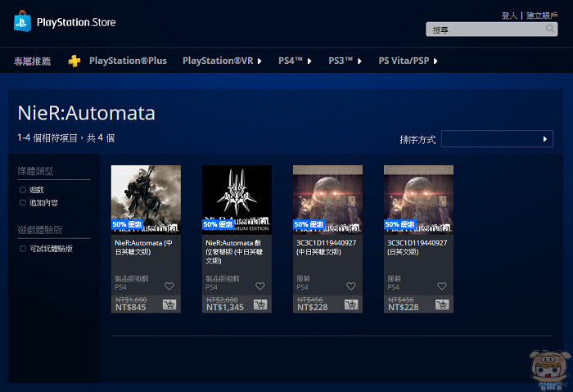
Task: Expand the PS Vita/PSP menu arrow
Action: tap(435, 61)
